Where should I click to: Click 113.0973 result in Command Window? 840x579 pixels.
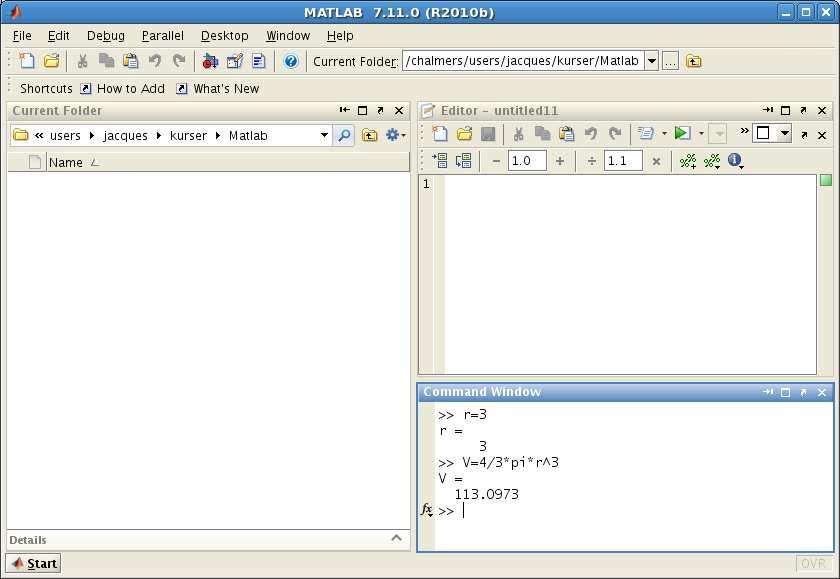(x=486, y=494)
